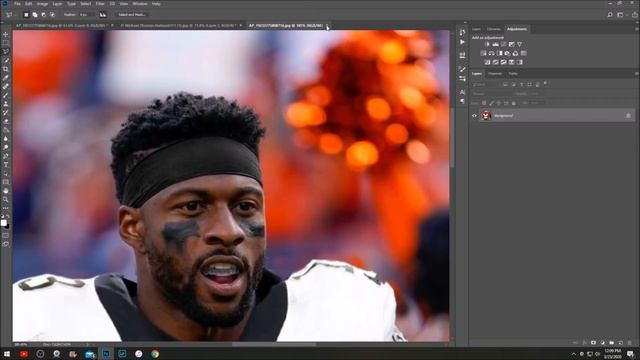
Task: Enable Subtract from selection mode
Action: click(44, 15)
